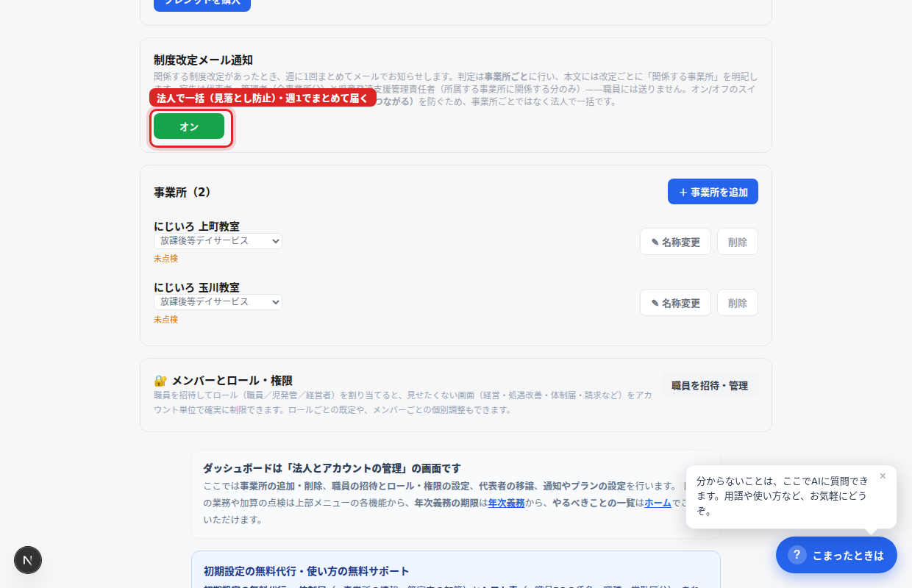Click the question mark icon in help button
Screen dimensions: 912x588
pyautogui.click(x=797, y=555)
